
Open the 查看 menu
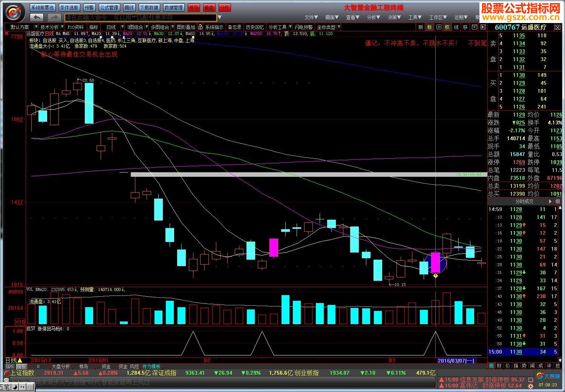click(353, 17)
